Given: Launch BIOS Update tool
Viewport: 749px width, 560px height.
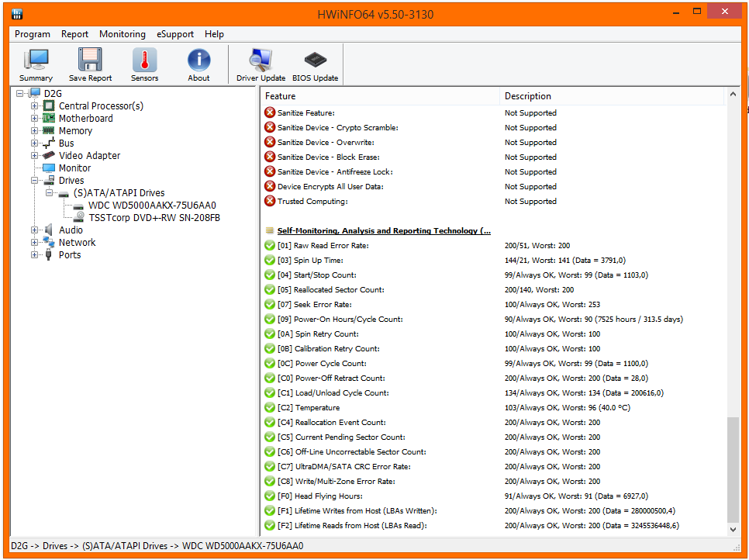Looking at the screenshot, I should click(x=316, y=60).
